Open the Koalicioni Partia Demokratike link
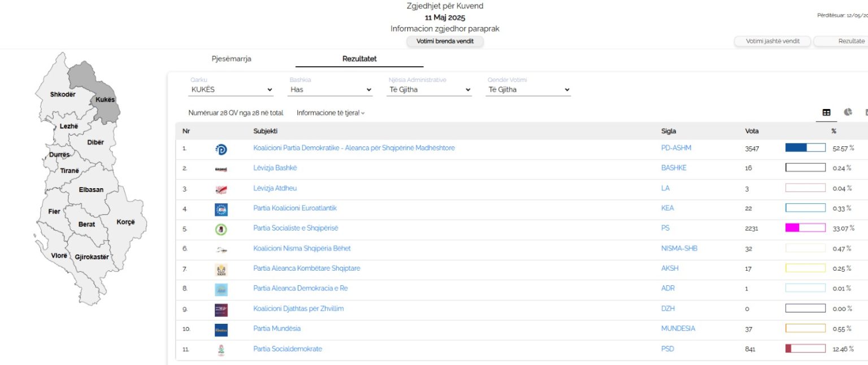 pyautogui.click(x=354, y=148)
